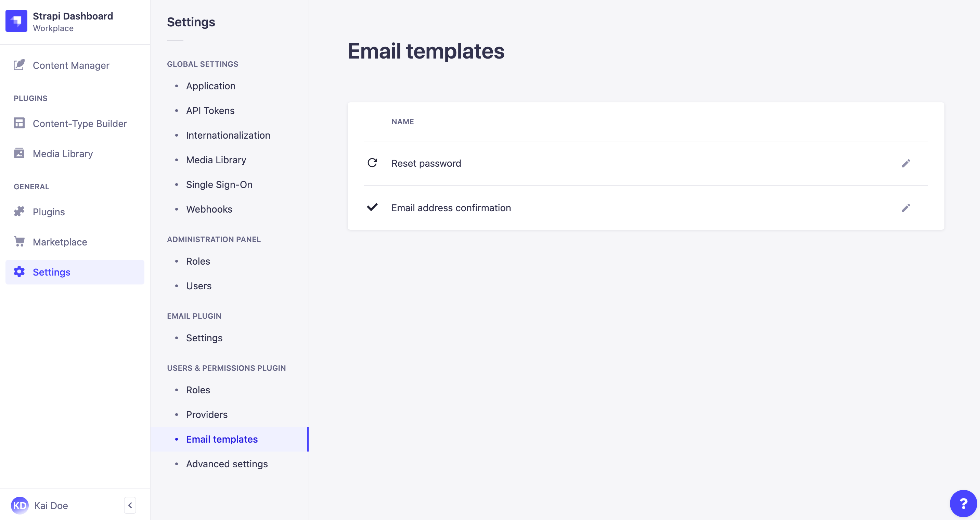Edit the Reset password email template
This screenshot has width=980, height=520.
(906, 163)
